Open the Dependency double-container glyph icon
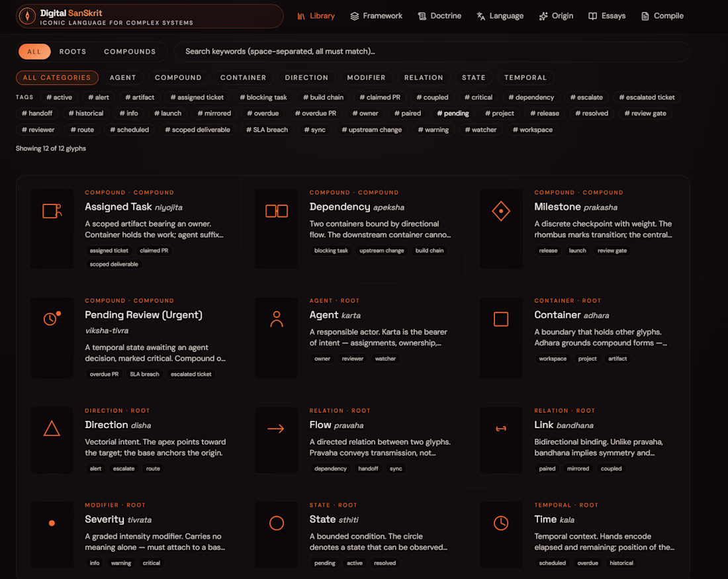The width and height of the screenshot is (728, 579). pos(276,211)
